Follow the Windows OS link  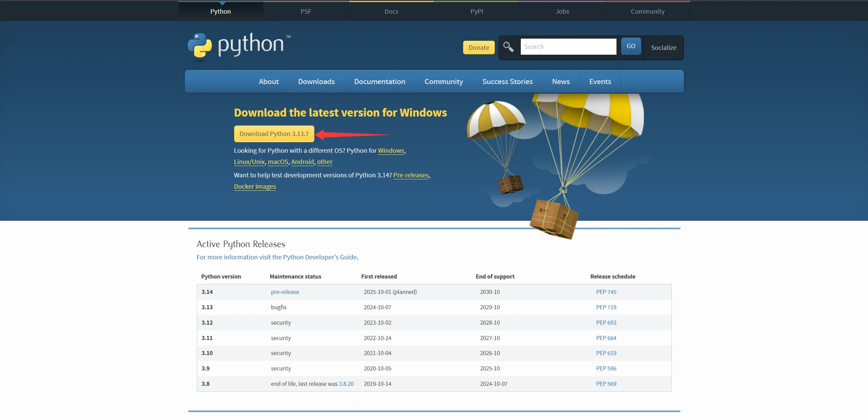(x=391, y=150)
